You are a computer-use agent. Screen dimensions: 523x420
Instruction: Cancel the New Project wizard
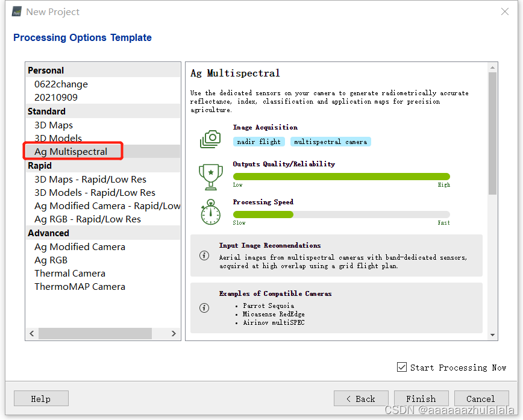pyautogui.click(x=481, y=398)
